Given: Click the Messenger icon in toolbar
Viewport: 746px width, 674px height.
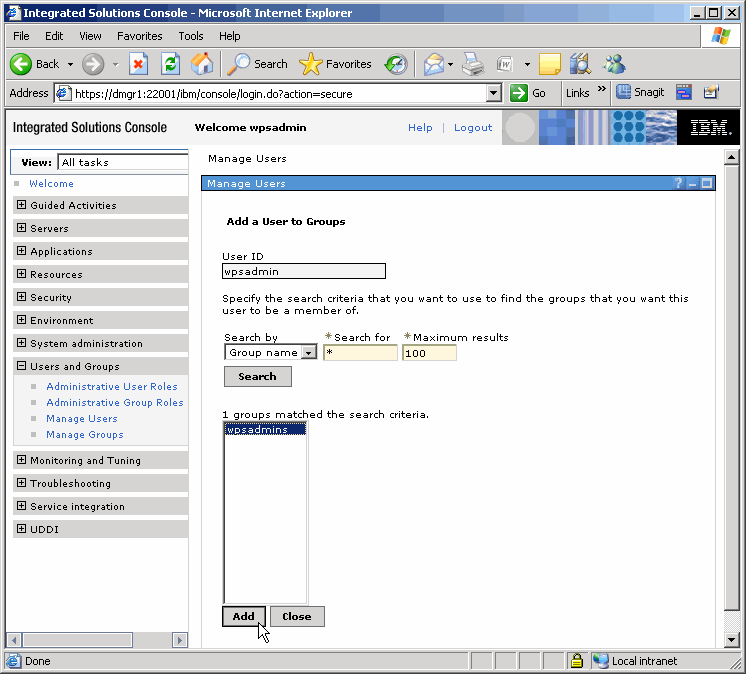Looking at the screenshot, I should point(614,64).
